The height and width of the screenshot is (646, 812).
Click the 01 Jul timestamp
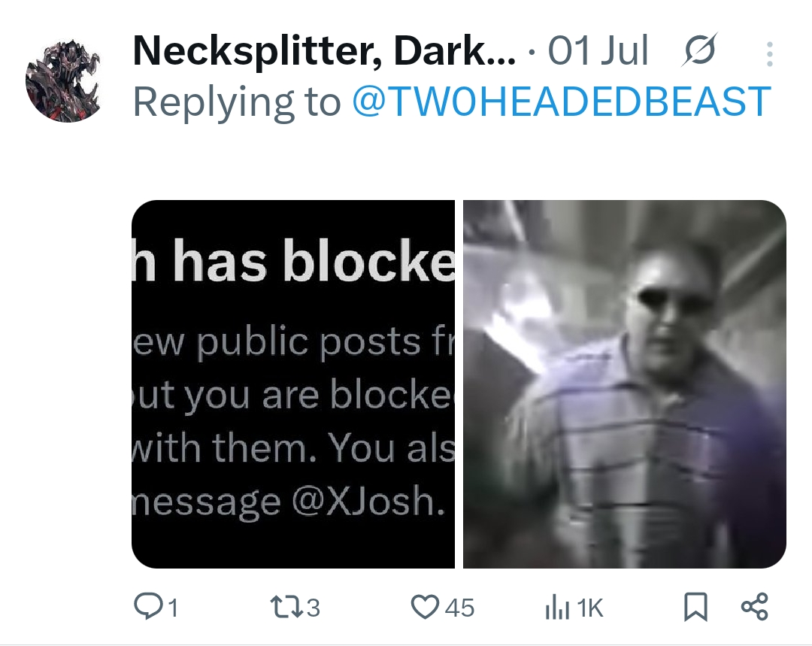[x=598, y=51]
